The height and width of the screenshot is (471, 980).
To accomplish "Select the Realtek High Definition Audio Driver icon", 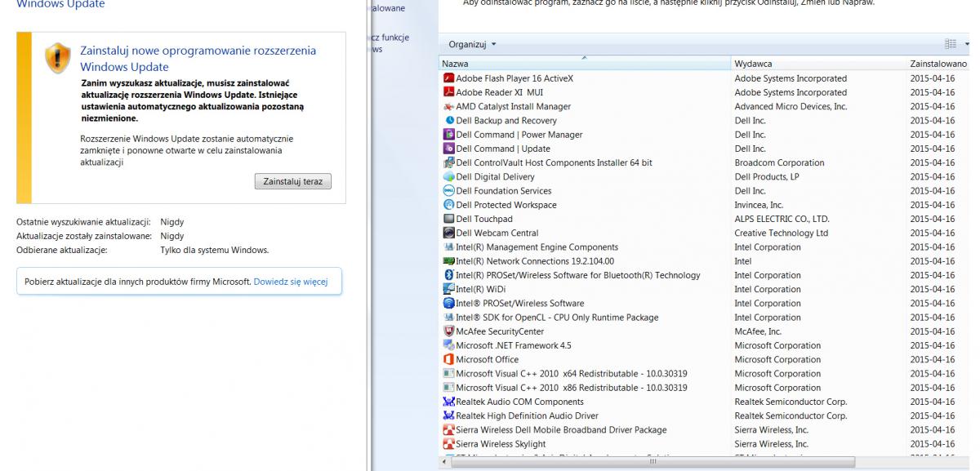I will click(x=448, y=415).
